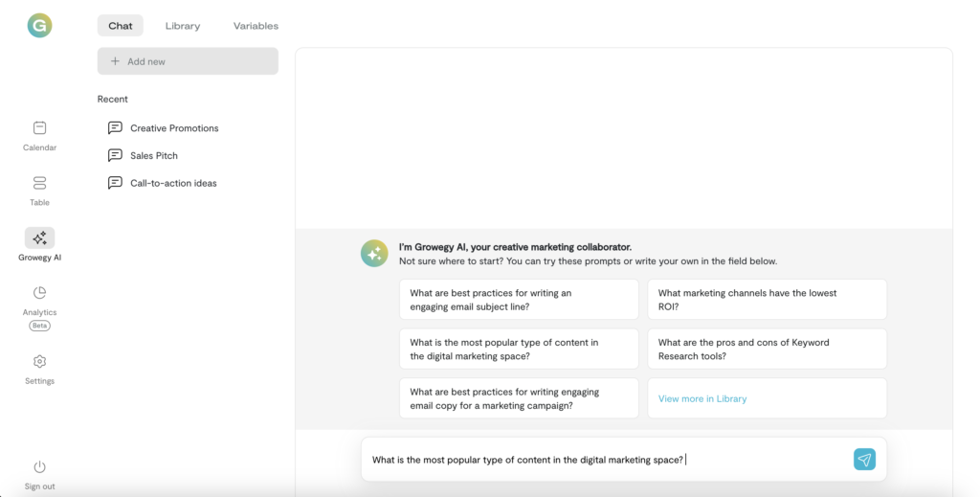
Task: Switch to the Chat tab
Action: (x=121, y=26)
